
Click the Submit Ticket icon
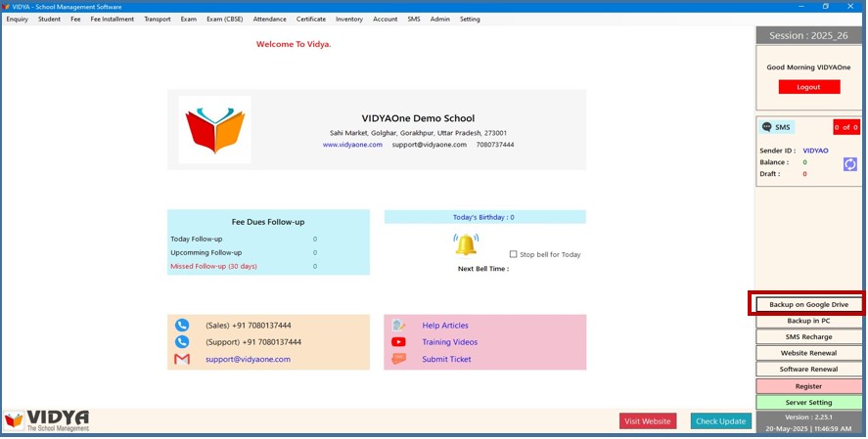pyautogui.click(x=398, y=359)
